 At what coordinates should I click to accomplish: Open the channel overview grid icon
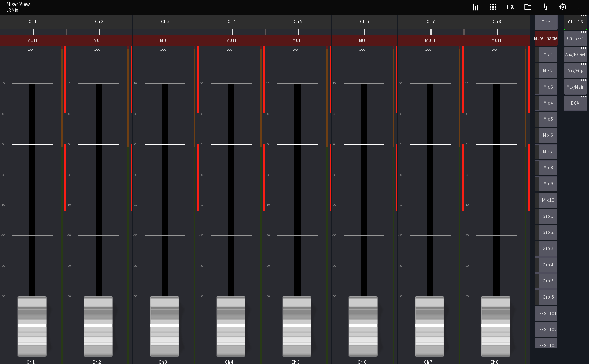click(493, 7)
